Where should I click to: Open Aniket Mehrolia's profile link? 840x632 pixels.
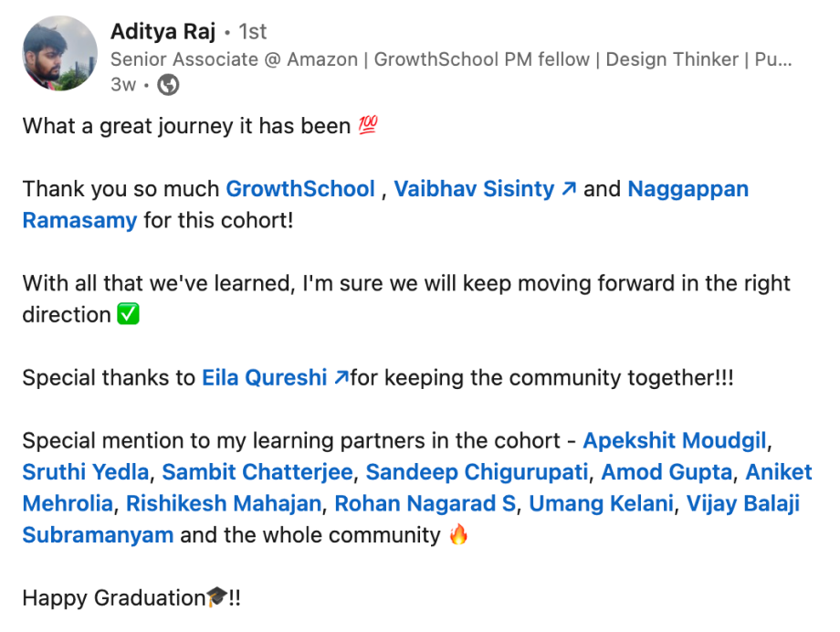[x=778, y=472]
